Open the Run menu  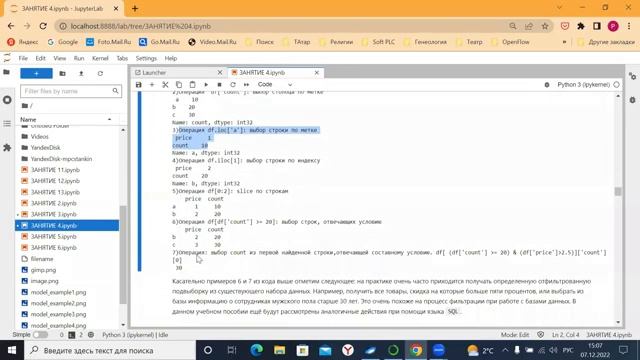(79, 58)
